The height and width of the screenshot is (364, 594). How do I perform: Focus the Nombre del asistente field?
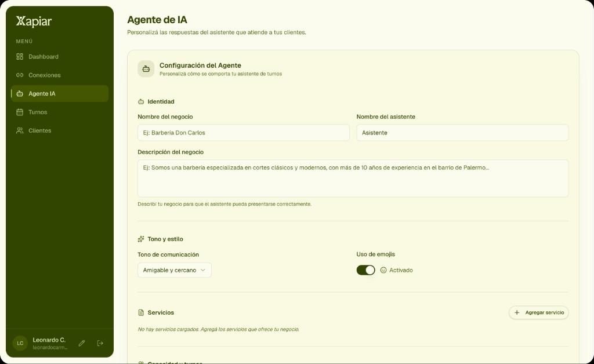tap(462, 133)
